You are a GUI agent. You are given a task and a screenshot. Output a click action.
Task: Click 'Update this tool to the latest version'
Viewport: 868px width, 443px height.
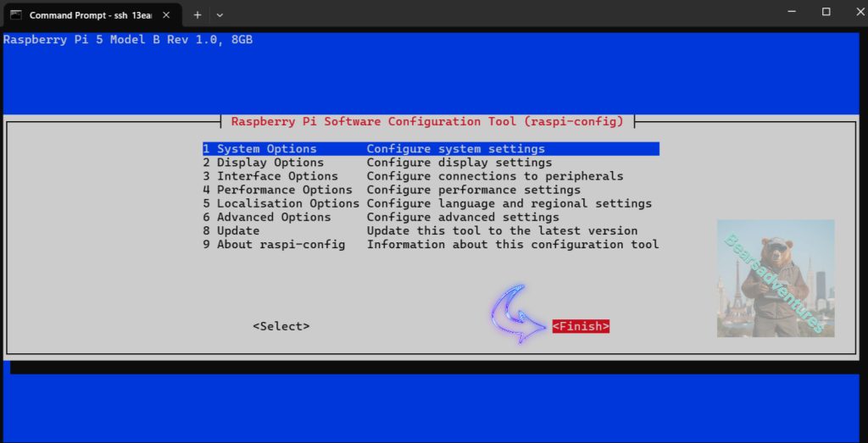point(502,230)
